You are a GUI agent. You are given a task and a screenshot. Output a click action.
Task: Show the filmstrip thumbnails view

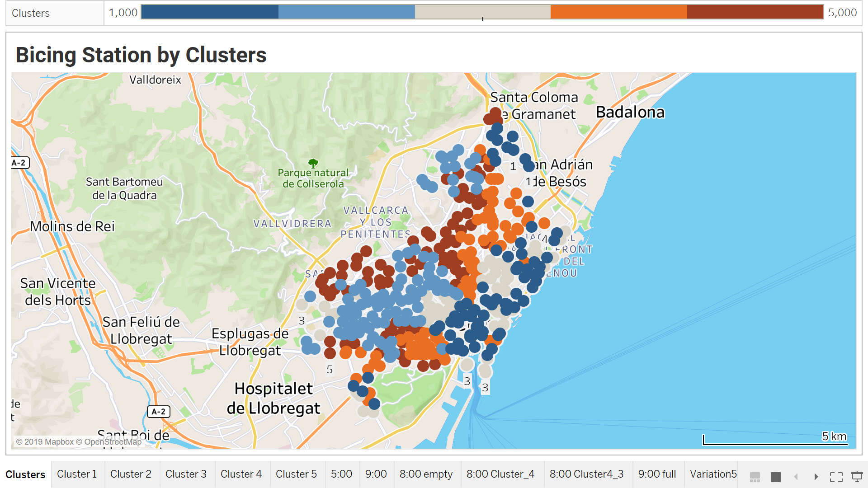[x=755, y=477]
